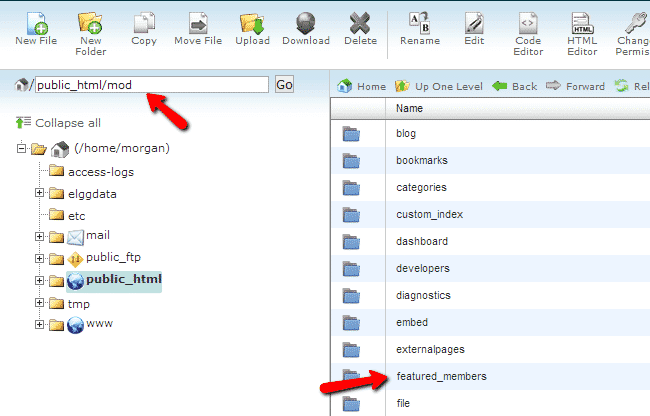This screenshot has width=650, height=416.
Task: Click inside the public_html/mod path field
Action: point(152,85)
